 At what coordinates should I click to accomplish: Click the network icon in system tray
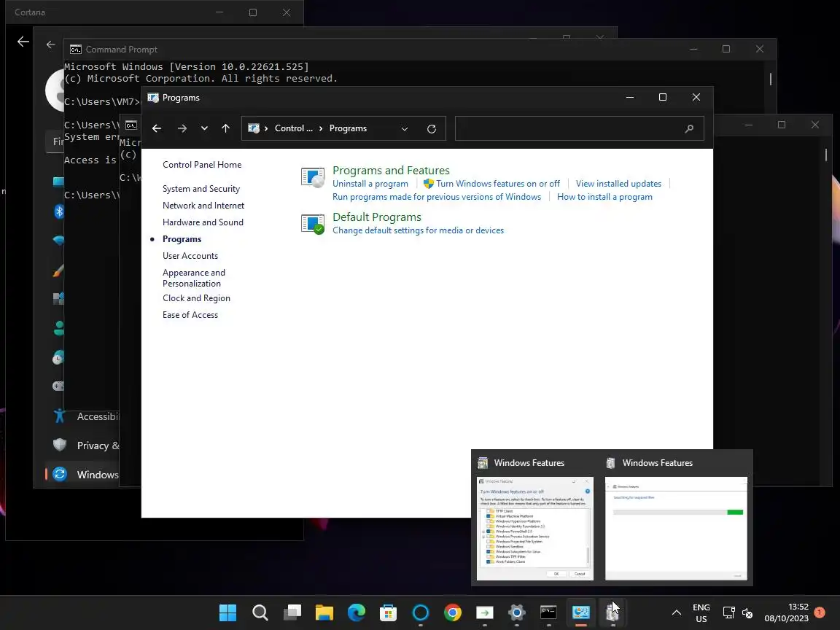[728, 612]
